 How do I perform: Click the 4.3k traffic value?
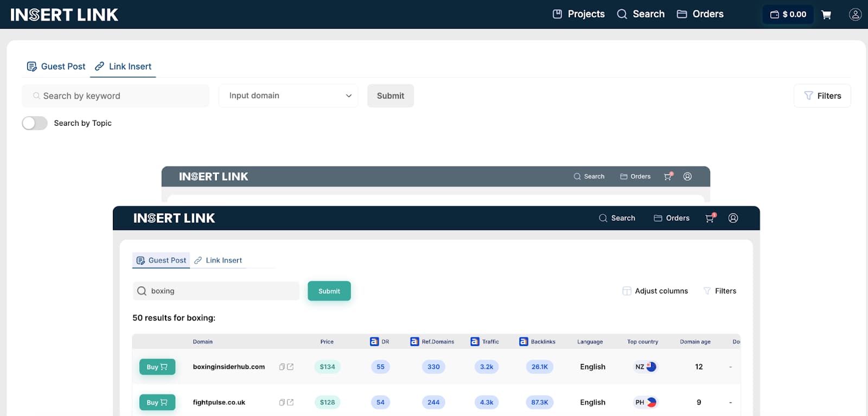487,402
